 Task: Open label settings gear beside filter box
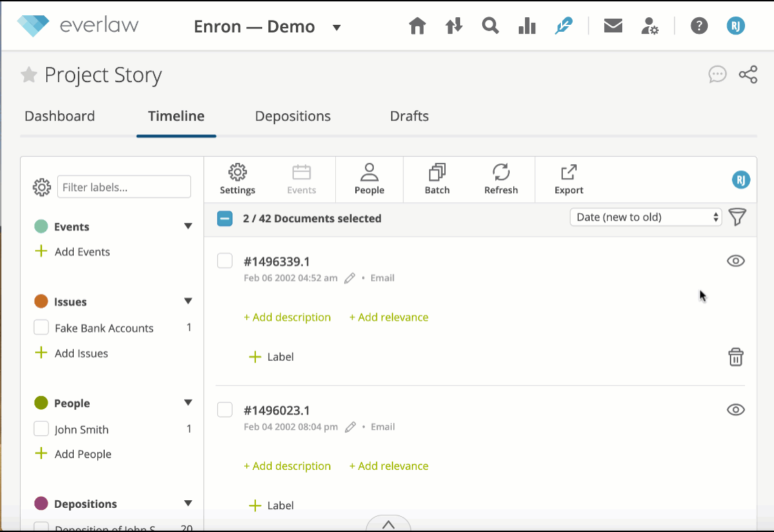click(42, 187)
